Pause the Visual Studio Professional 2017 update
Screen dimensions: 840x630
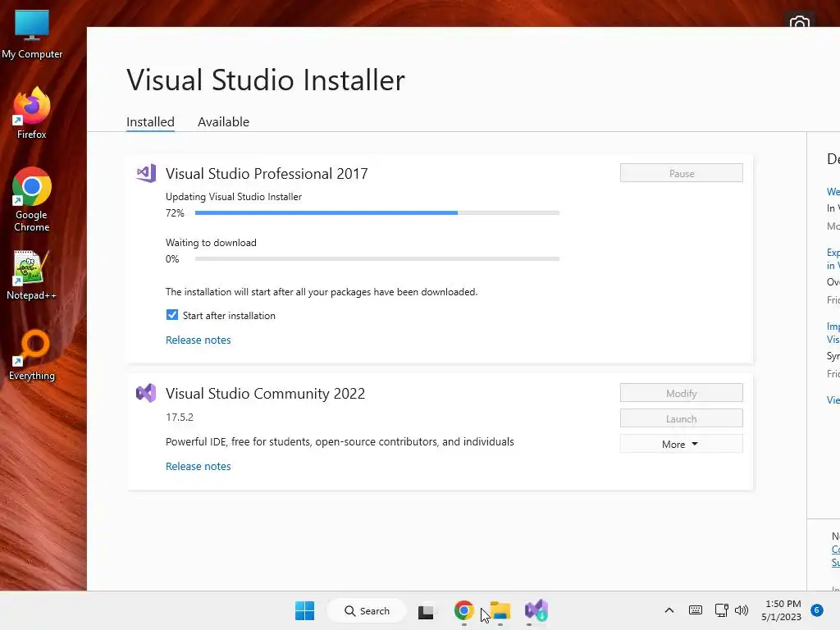click(x=681, y=173)
